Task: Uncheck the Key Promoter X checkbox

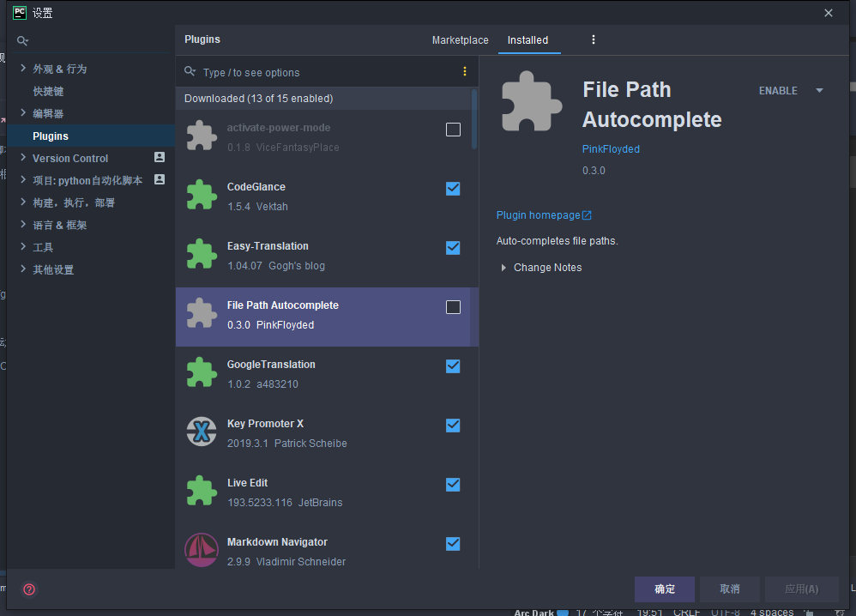Action: [x=453, y=426]
